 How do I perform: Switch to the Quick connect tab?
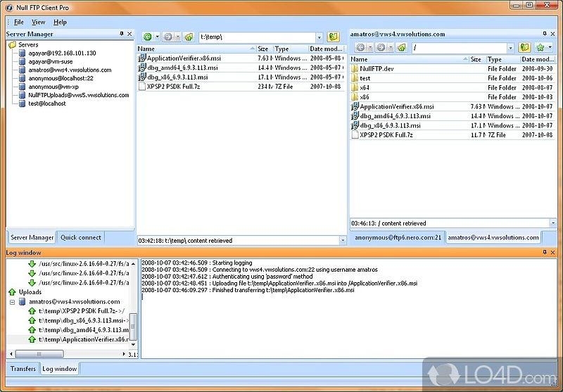click(x=80, y=237)
